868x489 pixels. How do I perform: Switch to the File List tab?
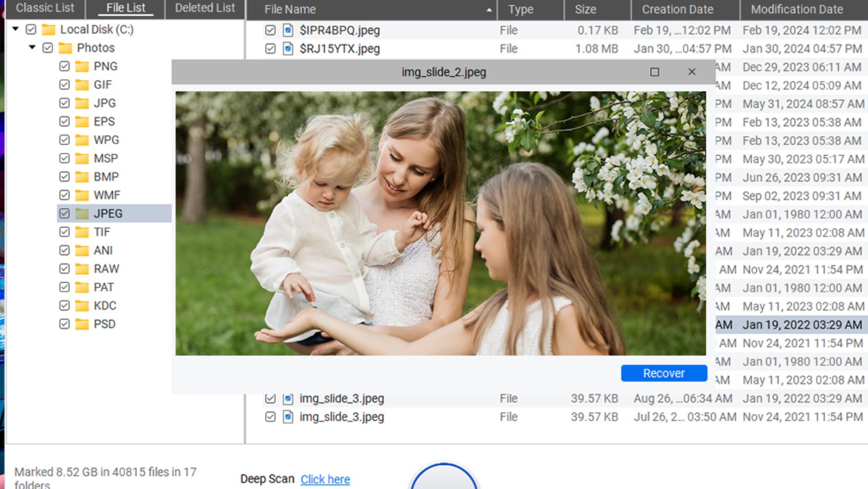tap(125, 8)
